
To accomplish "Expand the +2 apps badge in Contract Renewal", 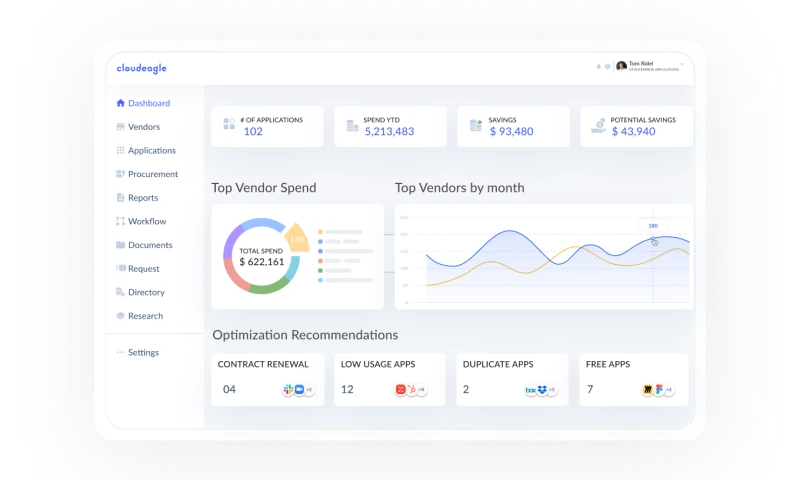I will pyautogui.click(x=309, y=389).
